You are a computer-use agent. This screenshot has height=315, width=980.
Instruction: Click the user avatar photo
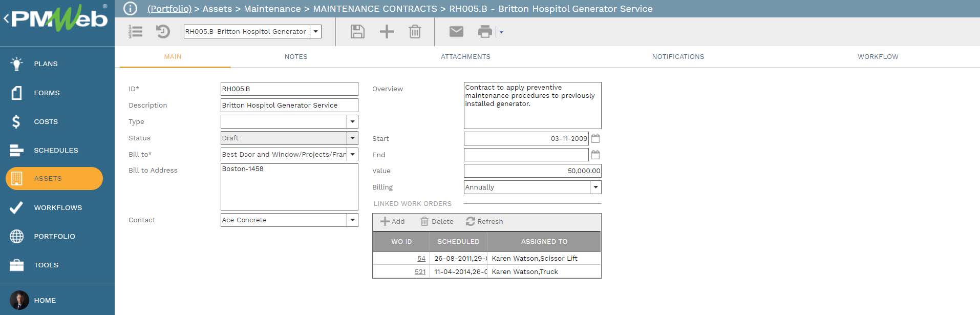(19, 300)
